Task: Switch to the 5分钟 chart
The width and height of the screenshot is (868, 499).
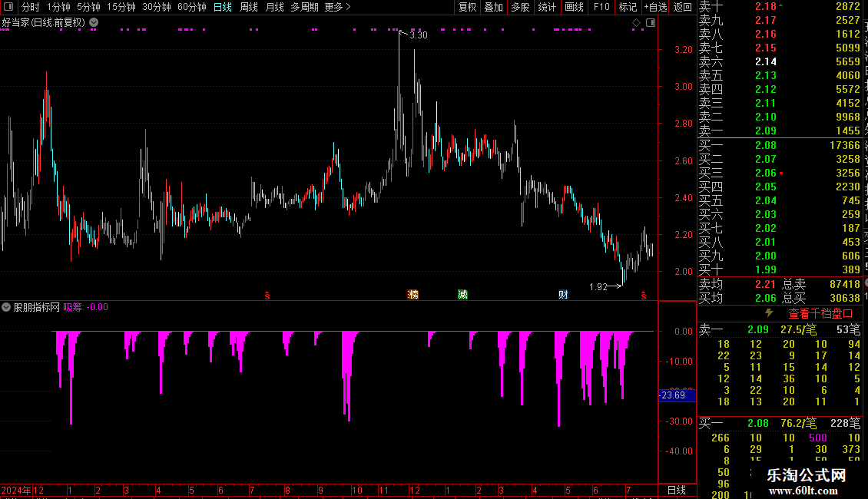Action: 88,7
